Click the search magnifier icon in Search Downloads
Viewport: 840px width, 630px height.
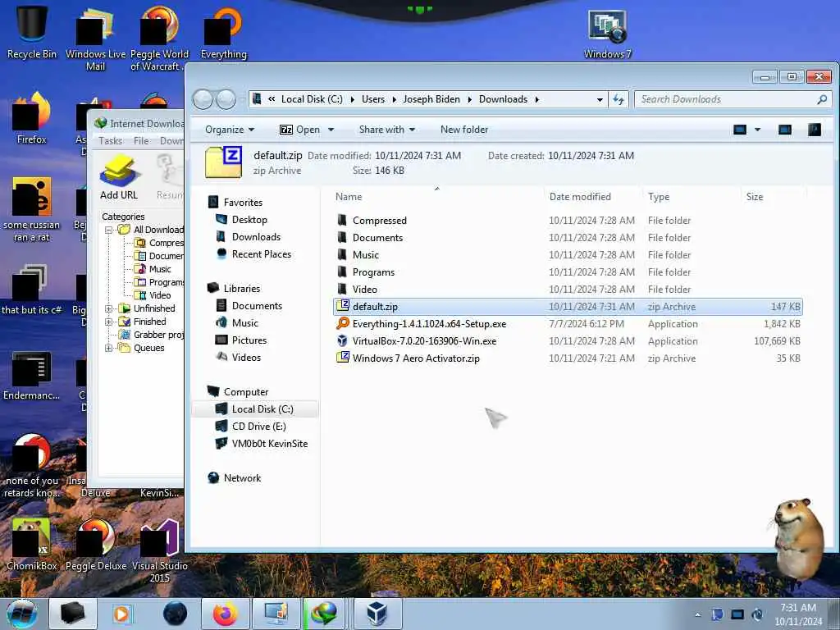(x=822, y=99)
